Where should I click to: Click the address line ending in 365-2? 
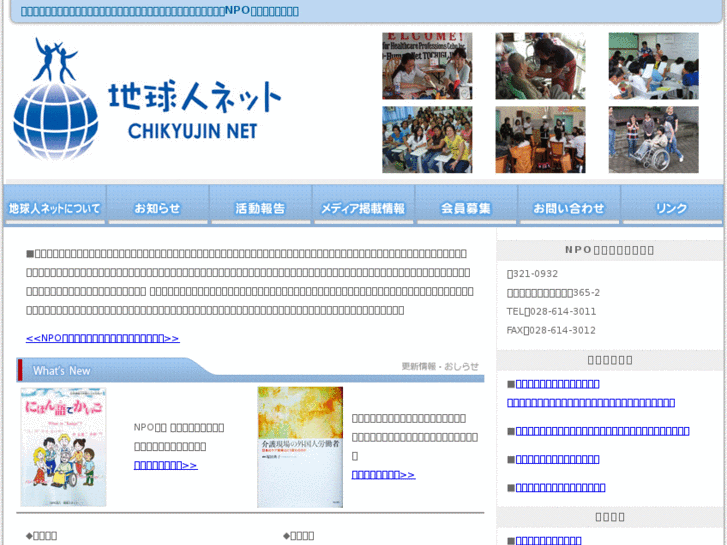tap(553, 293)
